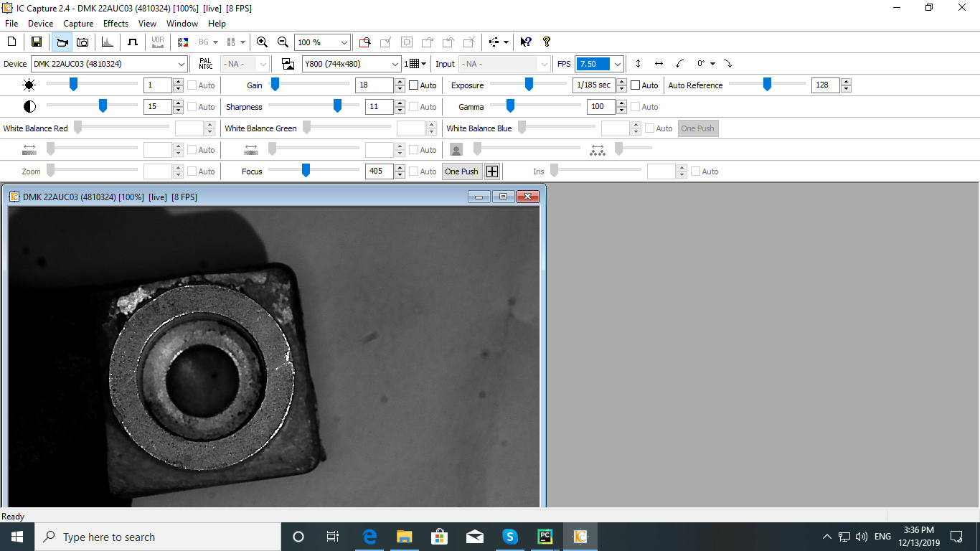Open the Device selection dropdown
This screenshot has height=551, width=980.
click(181, 64)
